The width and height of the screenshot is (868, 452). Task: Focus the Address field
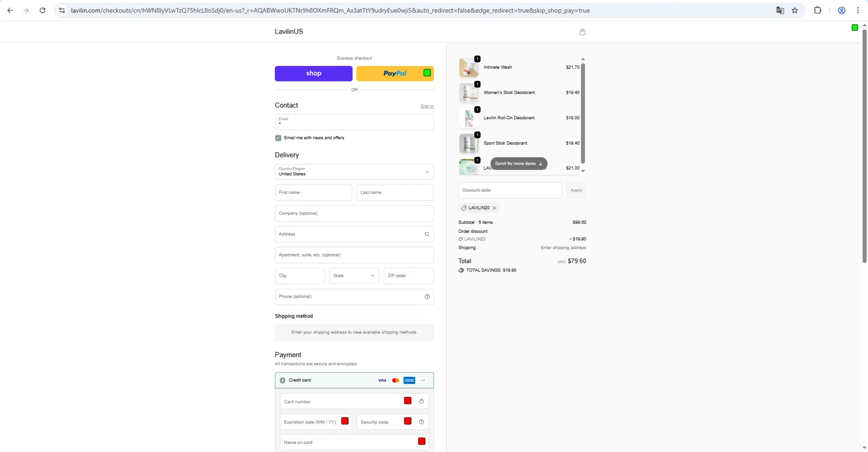tap(354, 234)
